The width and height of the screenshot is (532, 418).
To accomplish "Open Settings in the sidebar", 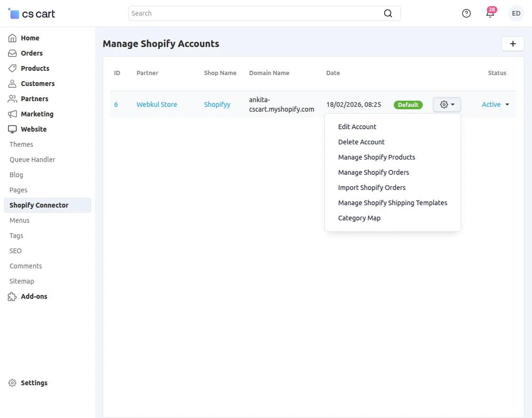I will pyautogui.click(x=34, y=383).
